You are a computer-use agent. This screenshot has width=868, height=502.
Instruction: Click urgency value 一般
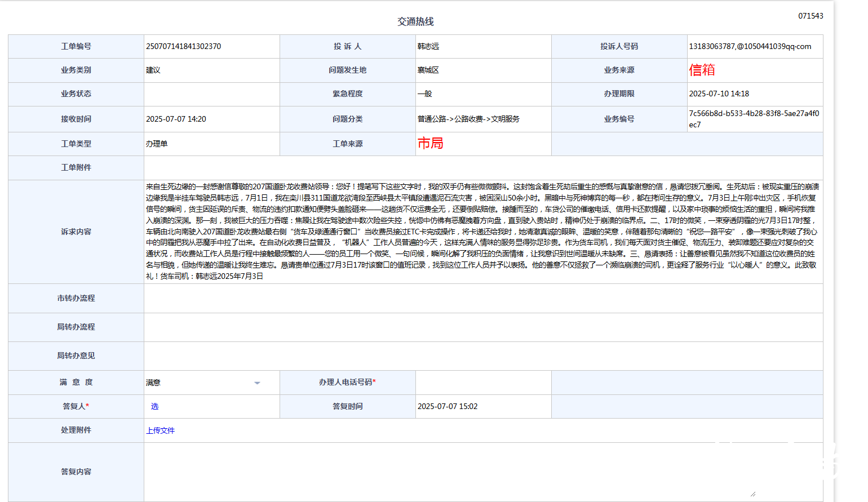[x=424, y=94]
